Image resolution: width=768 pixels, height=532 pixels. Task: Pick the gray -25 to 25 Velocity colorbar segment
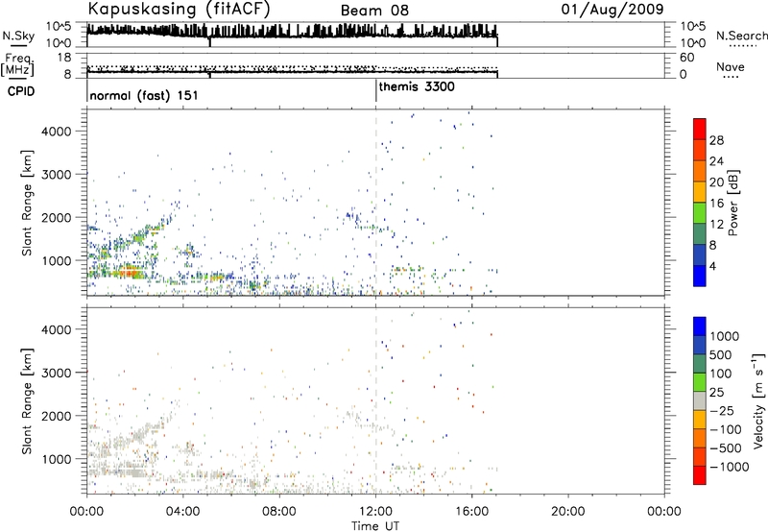click(x=700, y=400)
